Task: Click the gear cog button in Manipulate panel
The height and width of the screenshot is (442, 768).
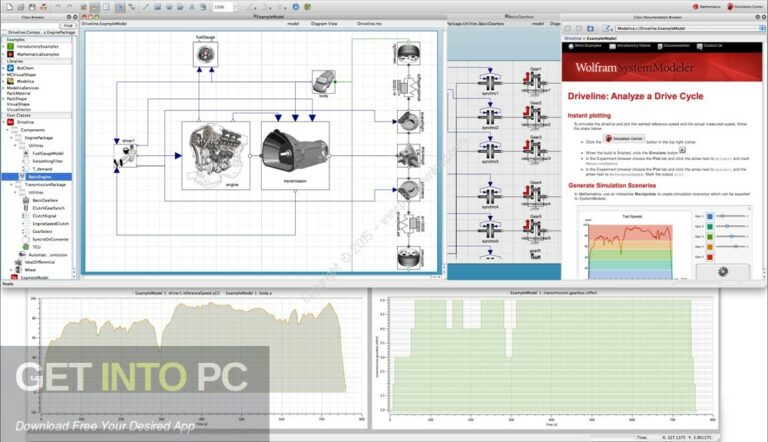Action: tap(722, 271)
